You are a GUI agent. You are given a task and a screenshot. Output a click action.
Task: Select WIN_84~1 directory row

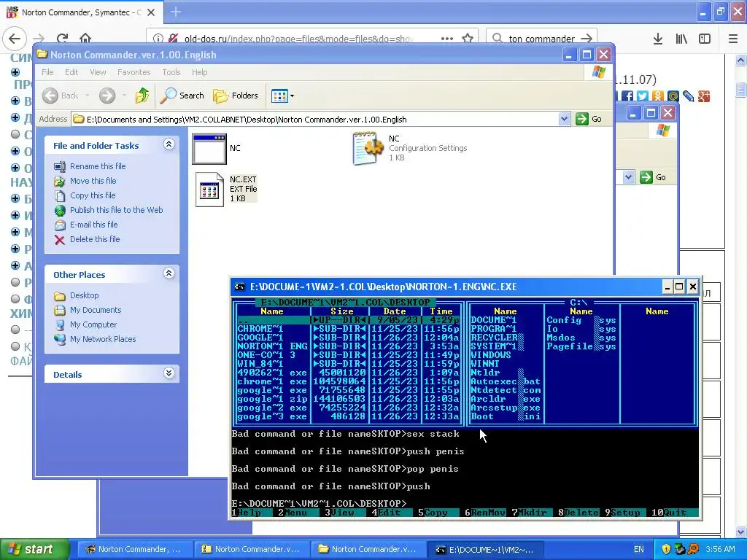tap(348, 364)
